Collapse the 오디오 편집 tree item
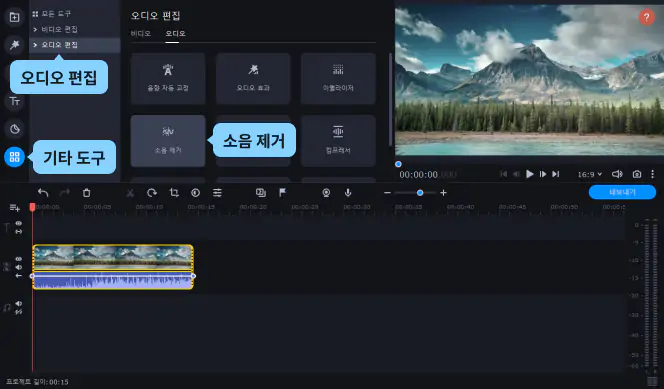 (55, 45)
